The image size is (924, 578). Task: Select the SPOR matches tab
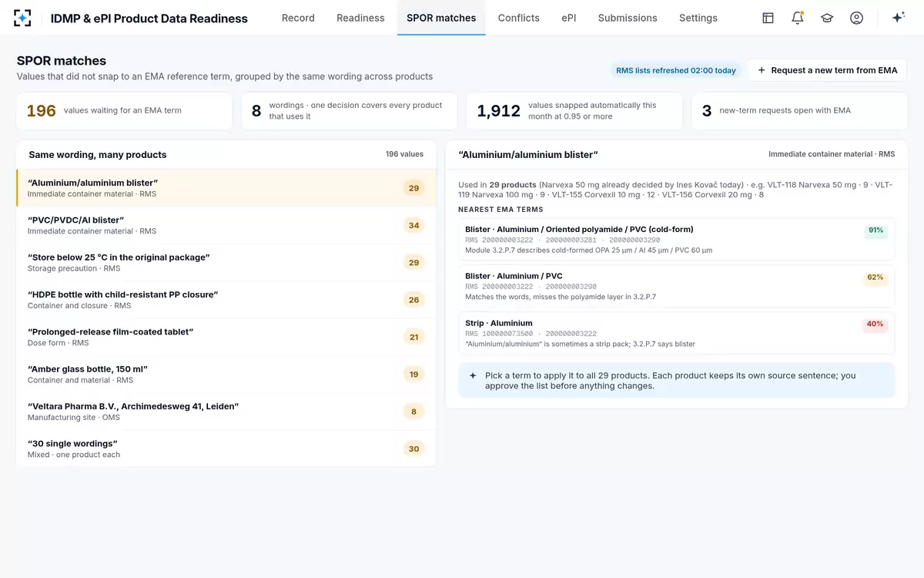441,18
